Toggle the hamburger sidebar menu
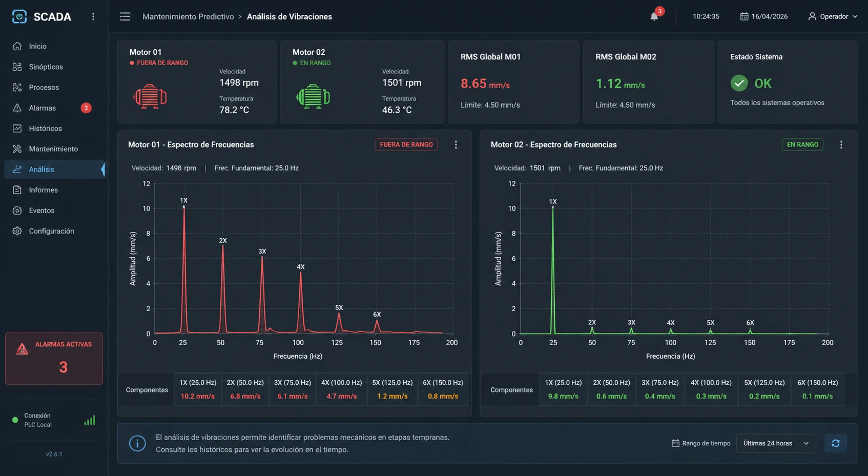 pyautogui.click(x=125, y=16)
